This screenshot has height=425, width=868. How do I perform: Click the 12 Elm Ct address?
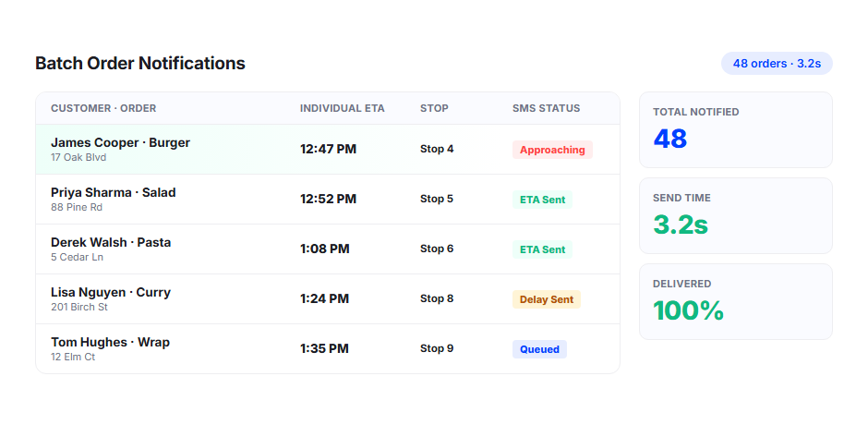tap(73, 357)
